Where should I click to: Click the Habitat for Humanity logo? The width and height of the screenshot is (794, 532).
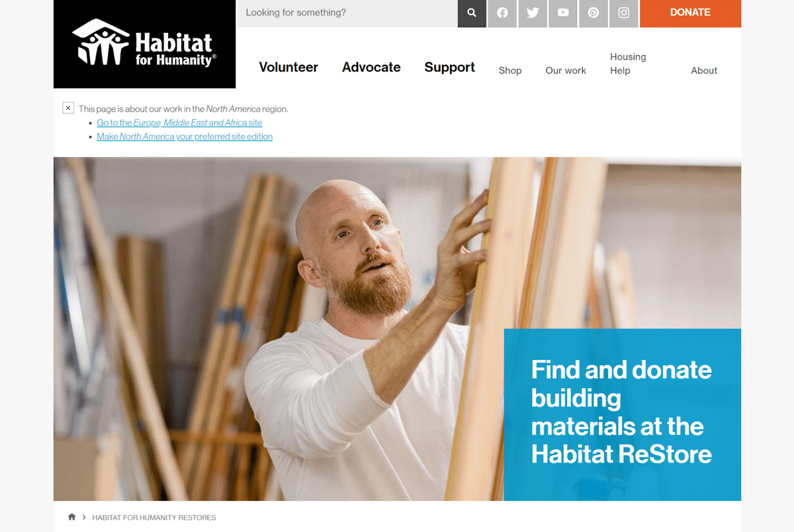coord(144,44)
